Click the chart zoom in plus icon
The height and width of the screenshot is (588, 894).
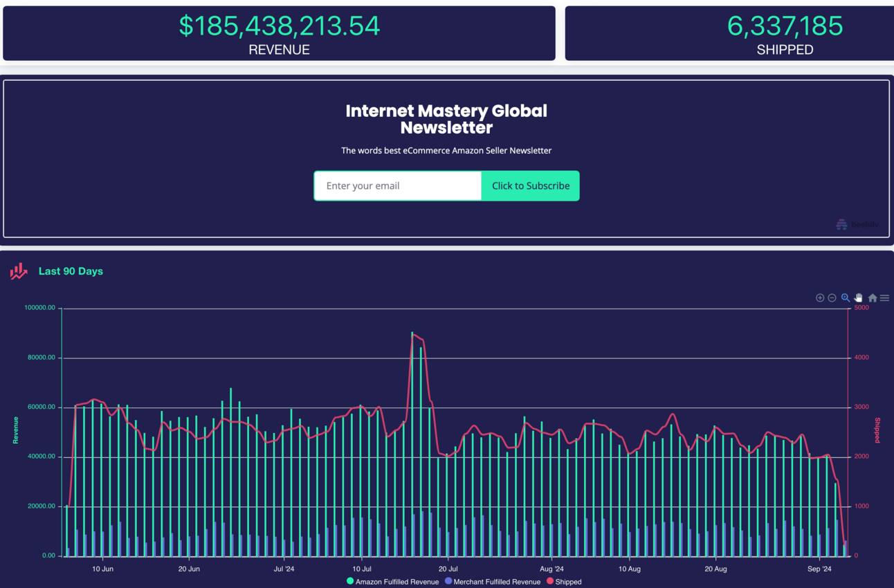(x=820, y=297)
